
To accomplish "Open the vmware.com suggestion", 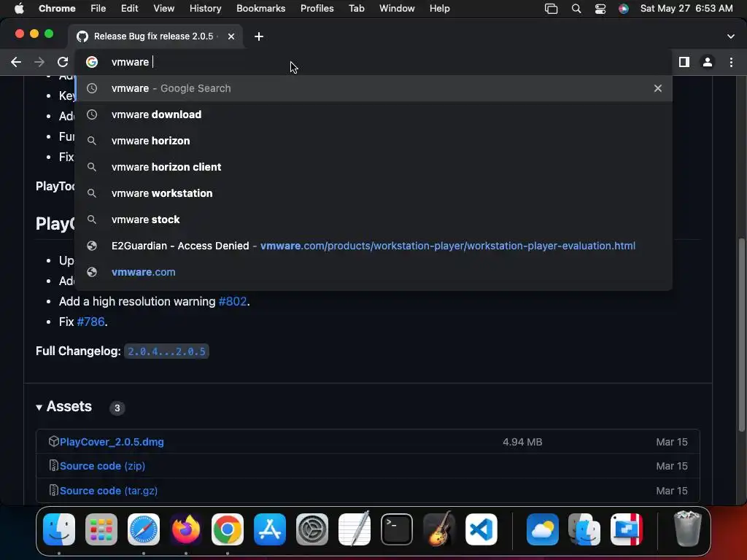I will pos(374,272).
